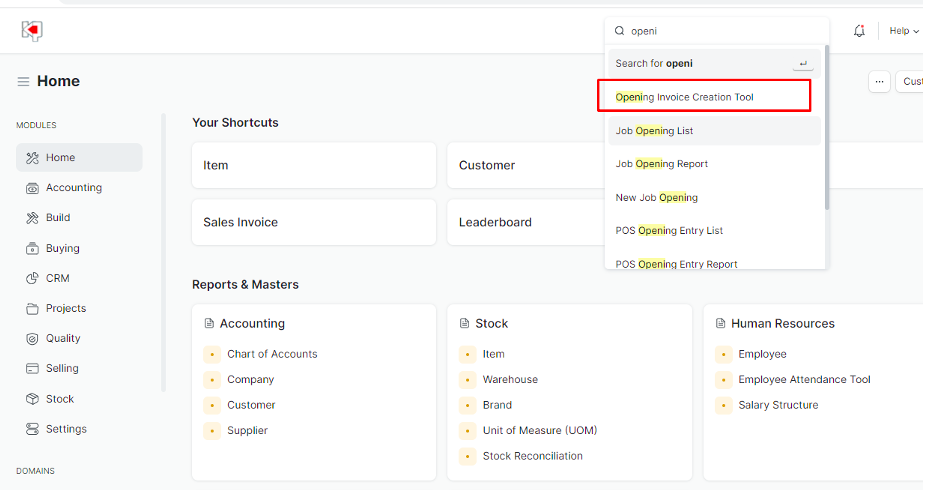
Task: Expand the Help dropdown menu
Action: click(x=904, y=31)
